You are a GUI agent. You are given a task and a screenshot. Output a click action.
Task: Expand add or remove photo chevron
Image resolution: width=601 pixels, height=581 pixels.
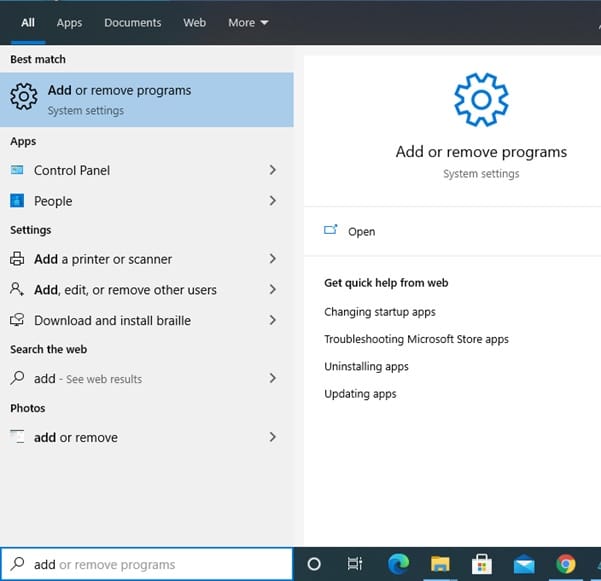(x=273, y=437)
